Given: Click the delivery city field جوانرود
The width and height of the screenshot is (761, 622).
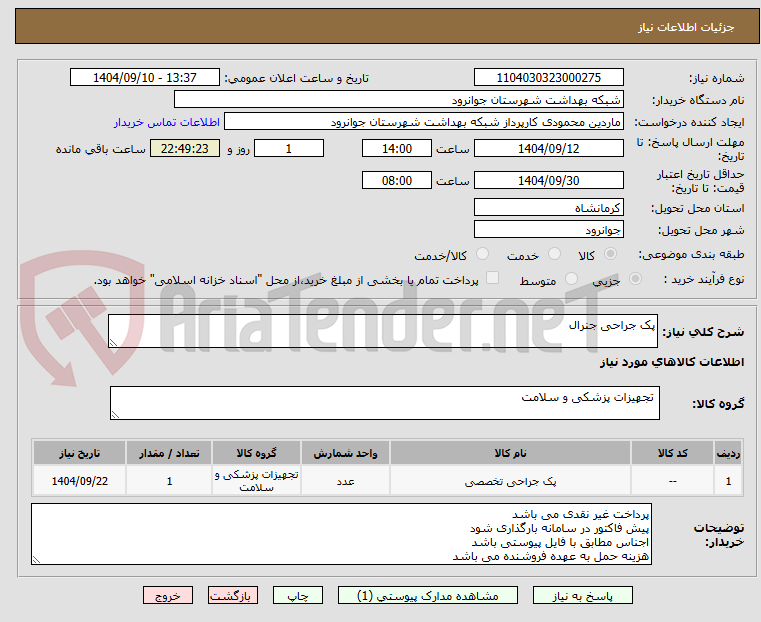Looking at the screenshot, I should coord(548,229).
